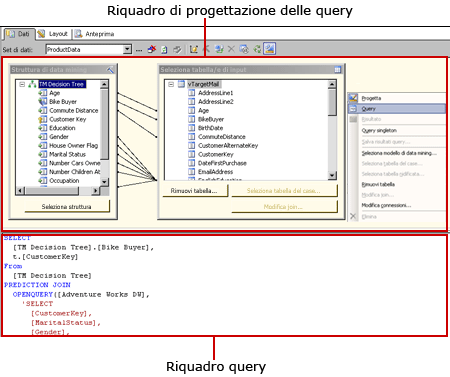
Task: Click the green refresh arrows toolbar icon
Action: point(257,49)
